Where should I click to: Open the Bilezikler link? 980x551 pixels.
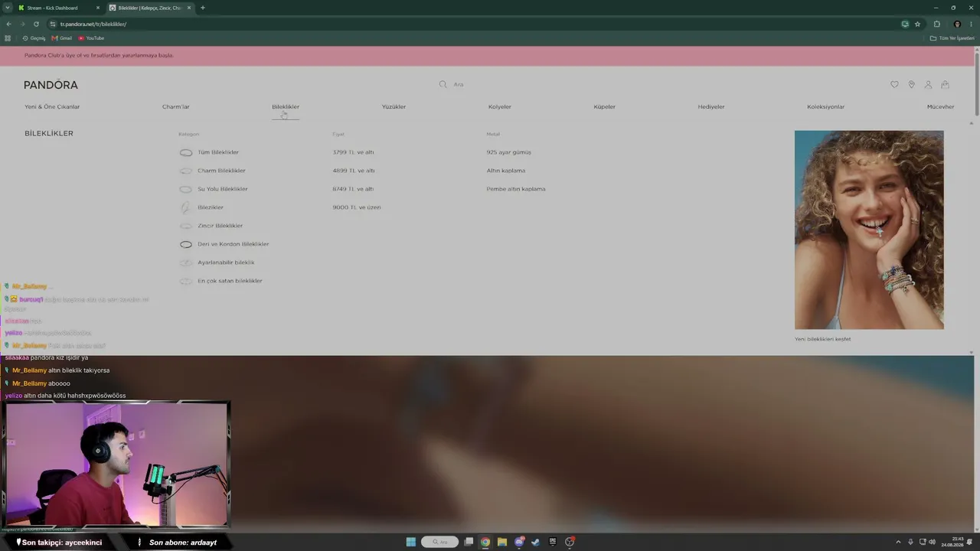click(x=211, y=207)
